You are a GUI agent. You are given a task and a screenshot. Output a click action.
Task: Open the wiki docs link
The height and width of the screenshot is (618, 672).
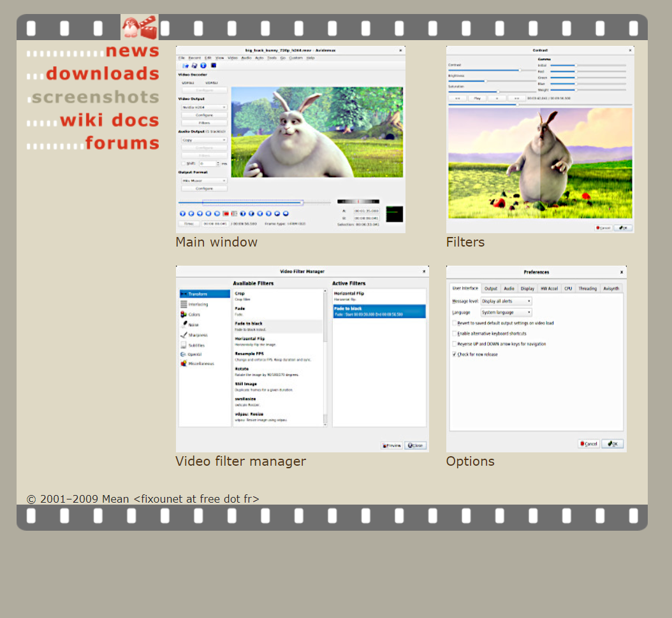(x=110, y=120)
